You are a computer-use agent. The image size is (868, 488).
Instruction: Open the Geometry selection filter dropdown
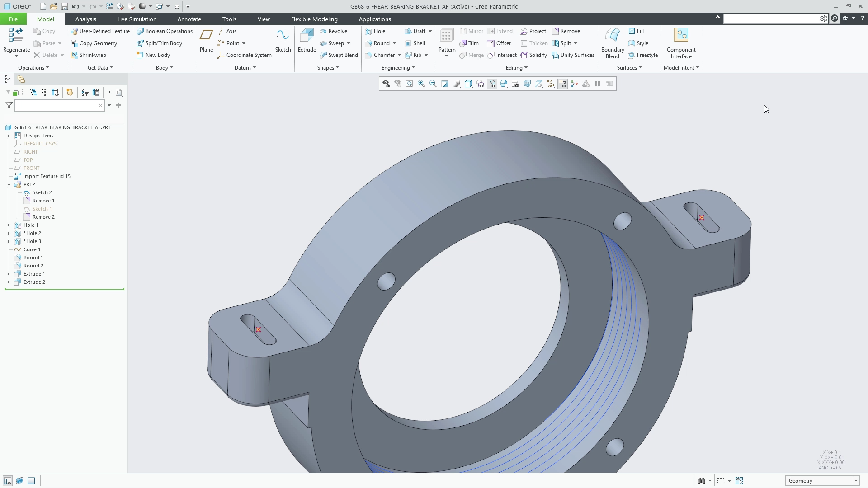click(855, 481)
